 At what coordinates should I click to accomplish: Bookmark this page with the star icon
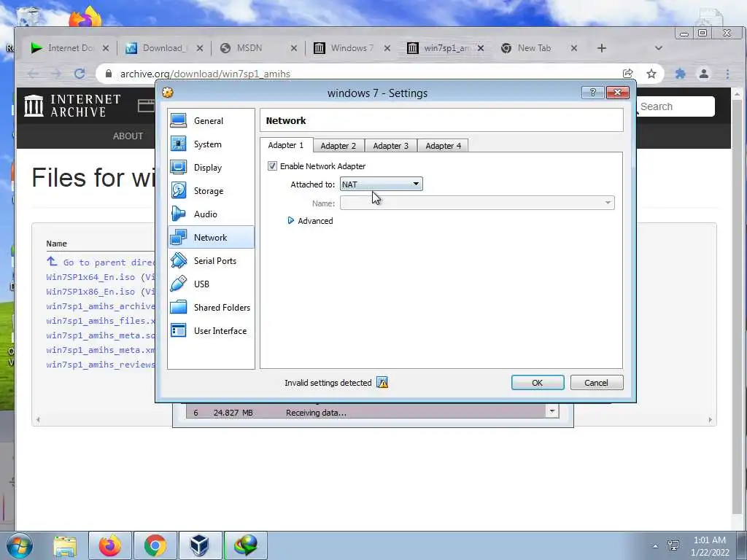pos(651,74)
